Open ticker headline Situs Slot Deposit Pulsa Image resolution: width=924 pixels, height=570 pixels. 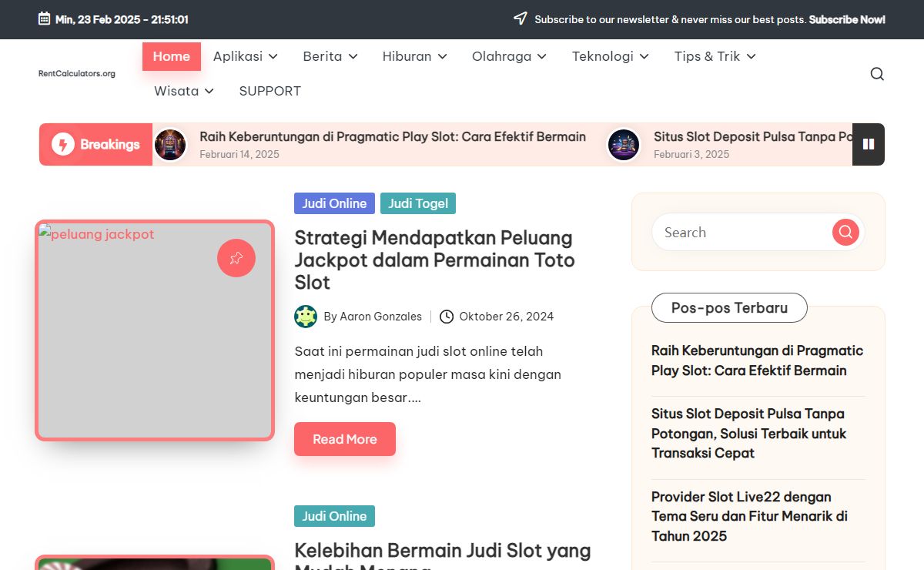click(753, 136)
